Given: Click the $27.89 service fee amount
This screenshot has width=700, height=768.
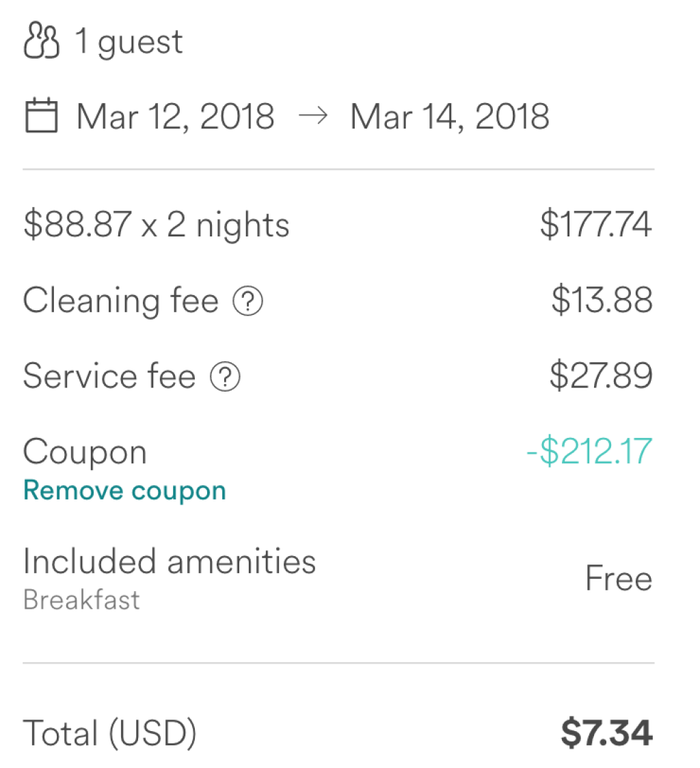Looking at the screenshot, I should tap(601, 377).
